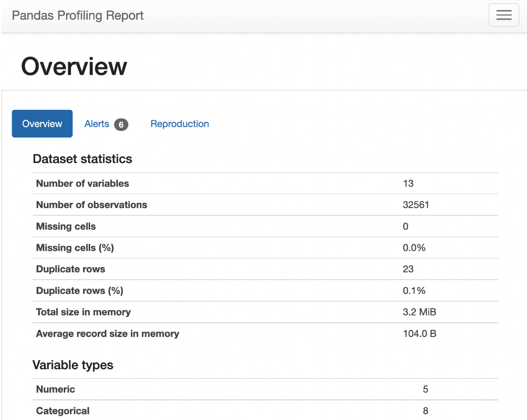Select the Average record size in memory row
Image resolution: width=527 pixels, height=420 pixels.
pyautogui.click(x=266, y=334)
